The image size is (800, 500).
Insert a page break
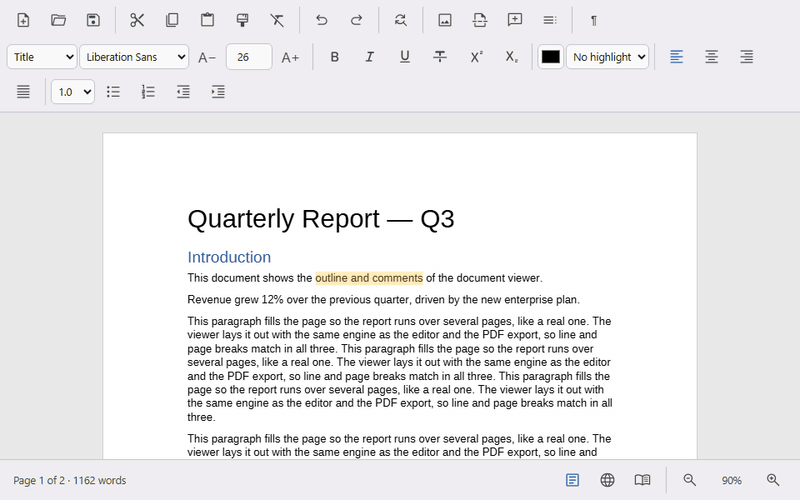coord(480,20)
